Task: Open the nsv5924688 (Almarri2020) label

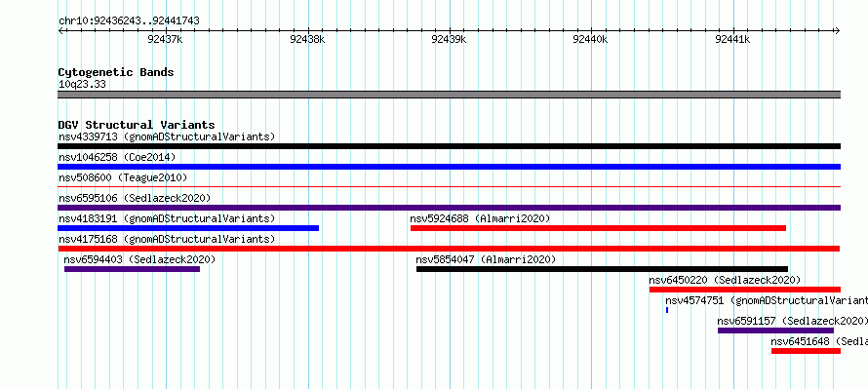Action: [480, 218]
